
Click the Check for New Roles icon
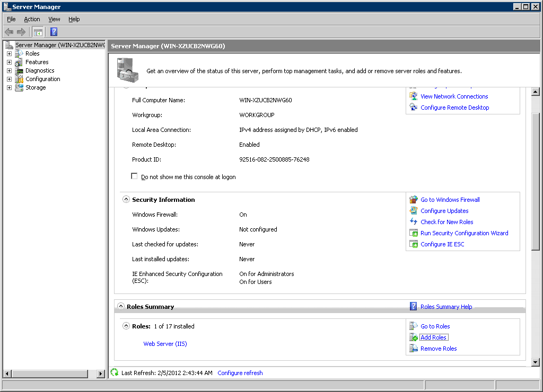414,222
